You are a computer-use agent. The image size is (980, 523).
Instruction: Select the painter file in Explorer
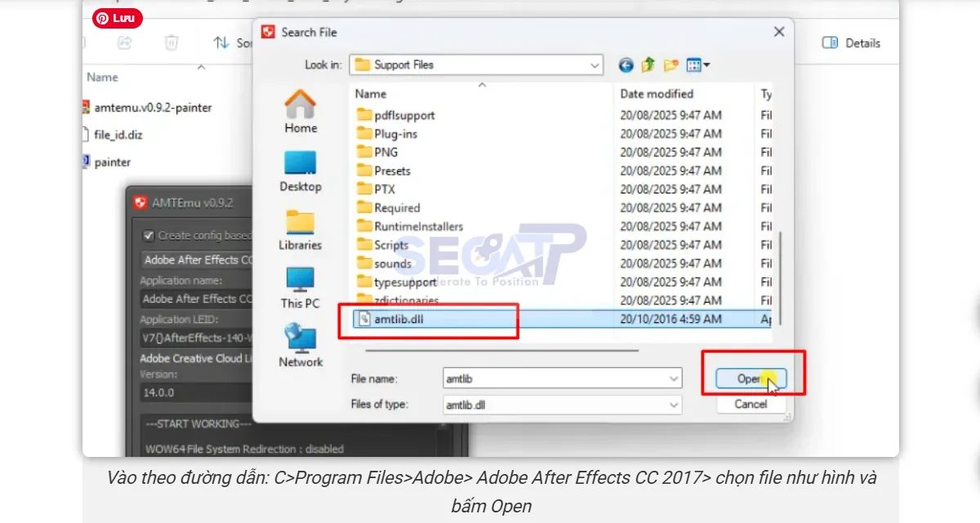tap(107, 162)
